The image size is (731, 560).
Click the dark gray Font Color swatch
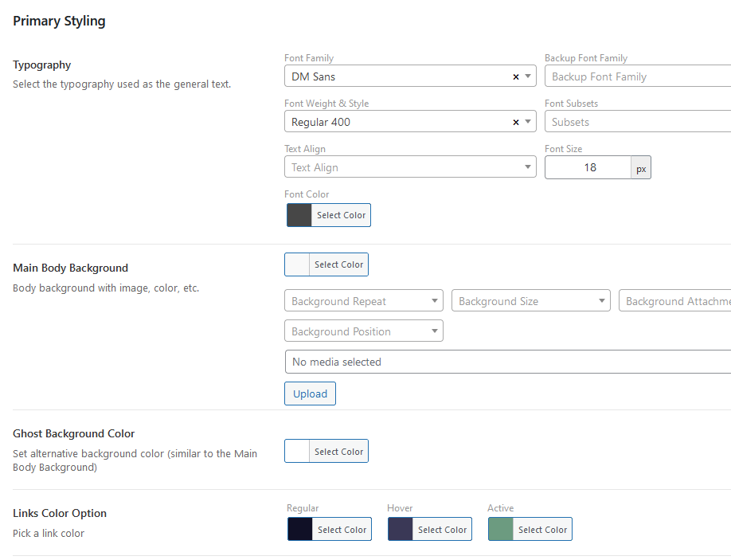click(x=299, y=215)
